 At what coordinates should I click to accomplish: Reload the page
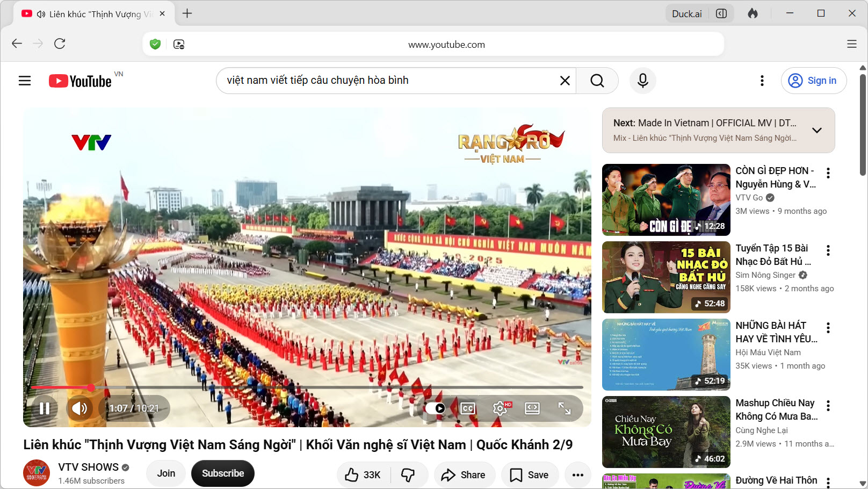coord(60,44)
